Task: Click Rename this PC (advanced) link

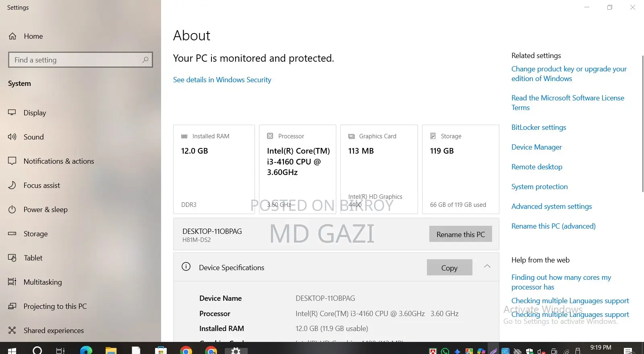Action: pyautogui.click(x=553, y=226)
